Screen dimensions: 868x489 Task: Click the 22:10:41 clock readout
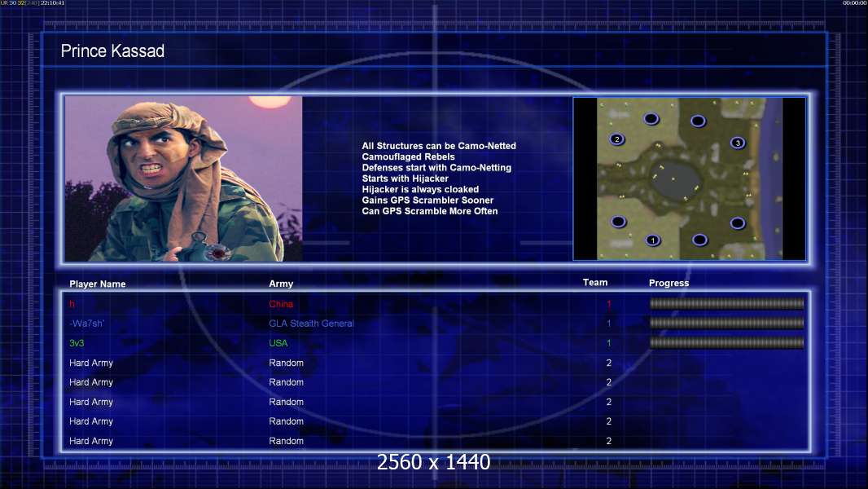(53, 2)
